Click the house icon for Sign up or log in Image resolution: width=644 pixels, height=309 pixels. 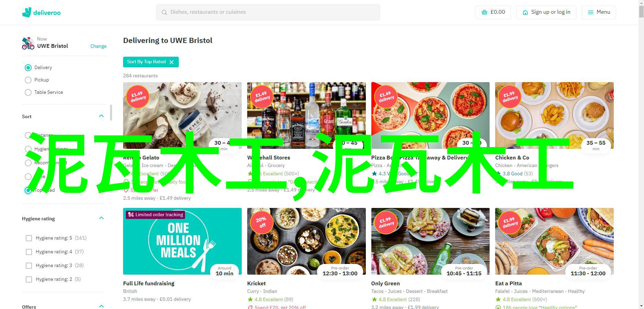coord(525,12)
